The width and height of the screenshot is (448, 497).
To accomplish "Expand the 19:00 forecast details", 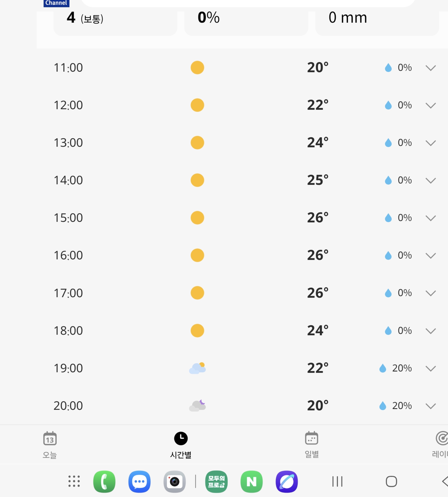I will coord(430,368).
